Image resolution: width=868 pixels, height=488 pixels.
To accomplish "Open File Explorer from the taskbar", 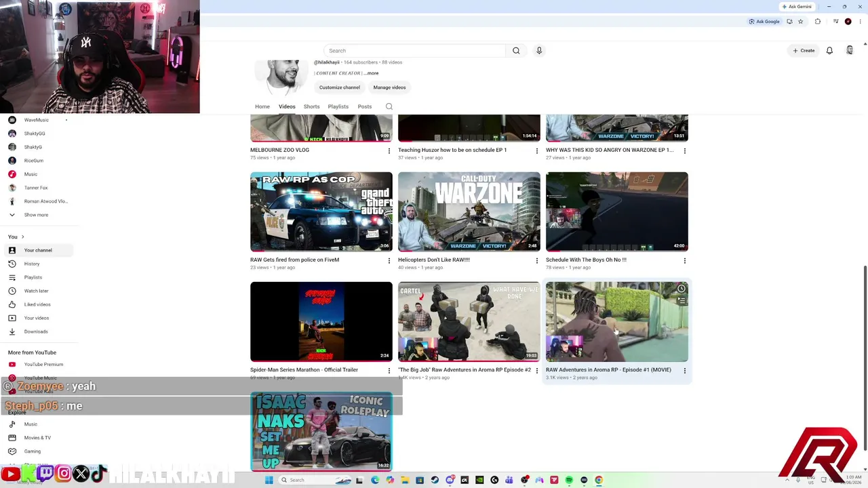I will tap(405, 480).
